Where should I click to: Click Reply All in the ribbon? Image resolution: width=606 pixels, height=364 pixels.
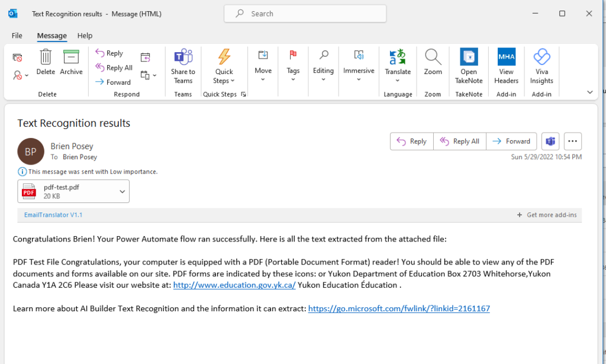pos(114,67)
